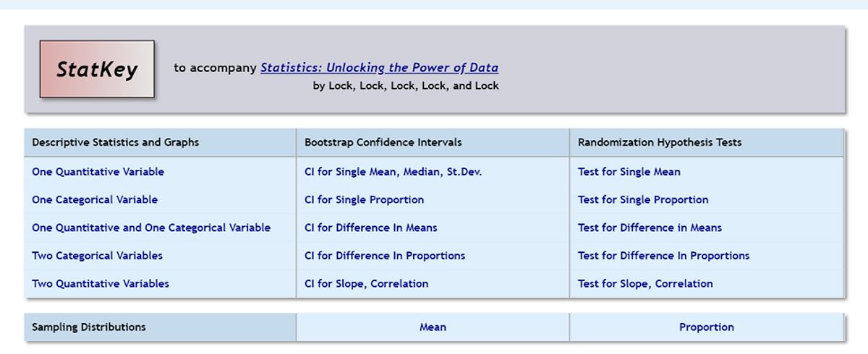The image size is (868, 354).
Task: Open One Quantitative and One Categorical Variable
Action: [x=151, y=228]
